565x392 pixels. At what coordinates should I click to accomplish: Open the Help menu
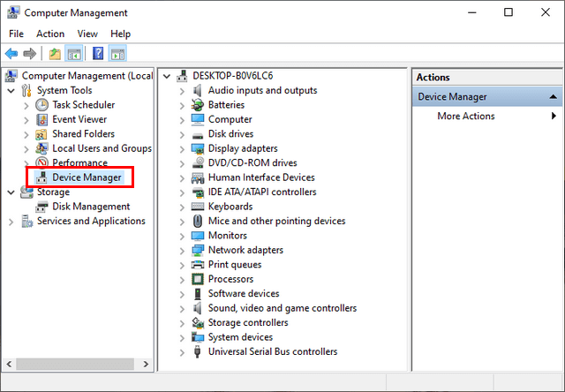[x=120, y=34]
